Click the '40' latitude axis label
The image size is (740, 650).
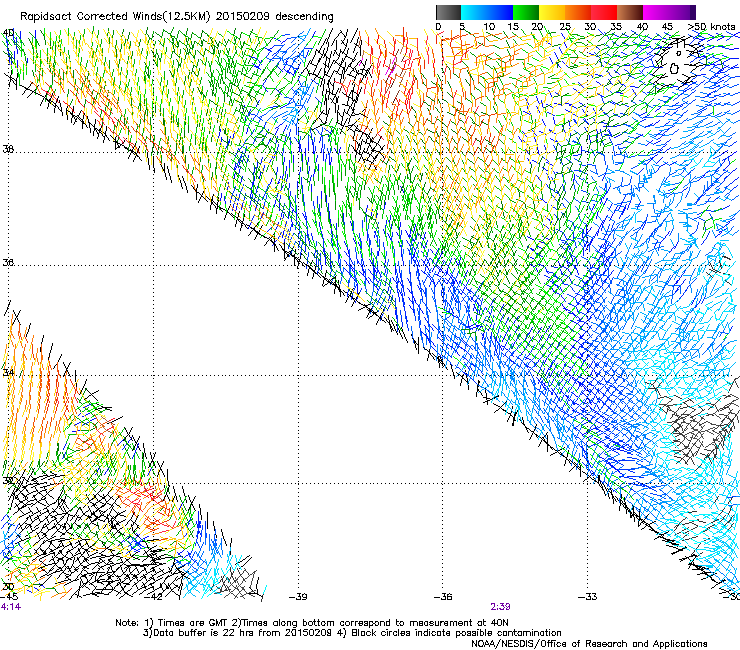coord(8,33)
